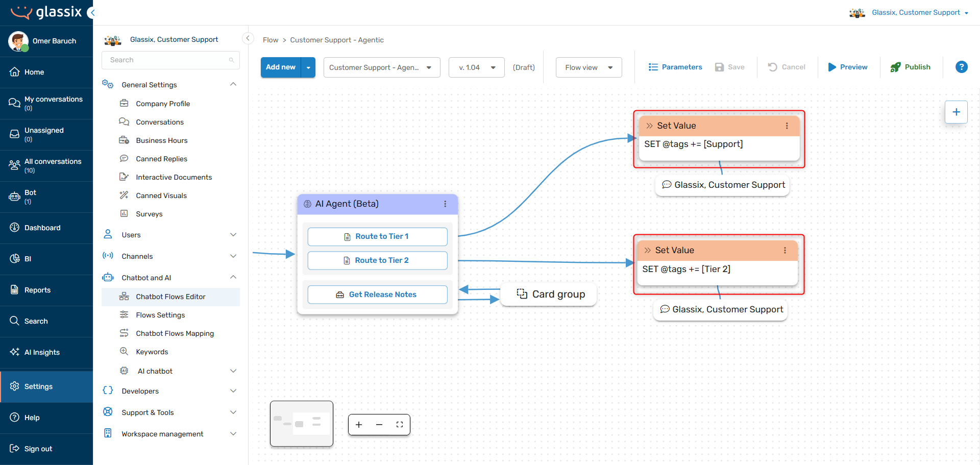This screenshot has width=980, height=465.
Task: Click the Help question icon in sidebar
Action: click(x=15, y=418)
